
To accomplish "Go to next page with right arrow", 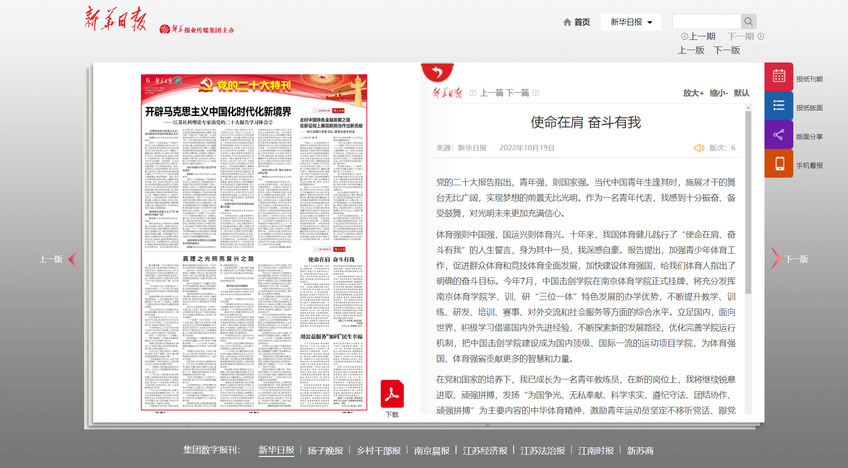I will tap(775, 258).
